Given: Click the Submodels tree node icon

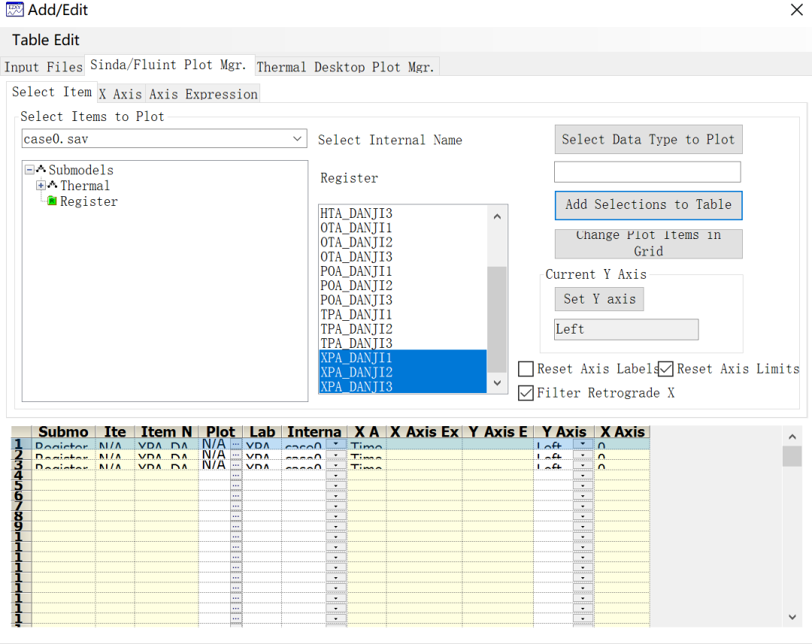Looking at the screenshot, I should pyautogui.click(x=41, y=170).
